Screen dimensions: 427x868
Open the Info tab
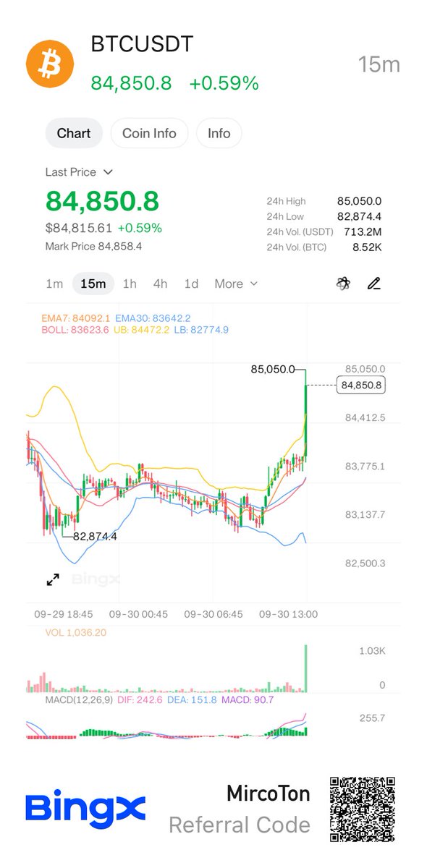tap(219, 133)
